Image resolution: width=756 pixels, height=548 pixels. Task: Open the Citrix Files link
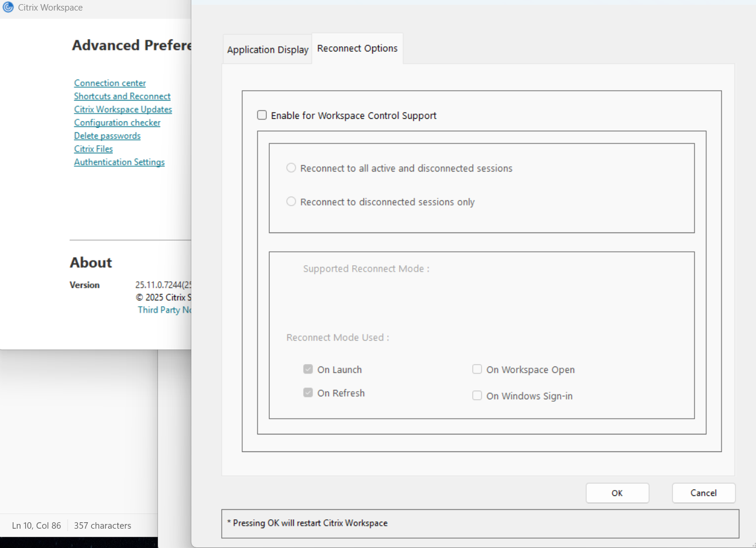(x=93, y=149)
